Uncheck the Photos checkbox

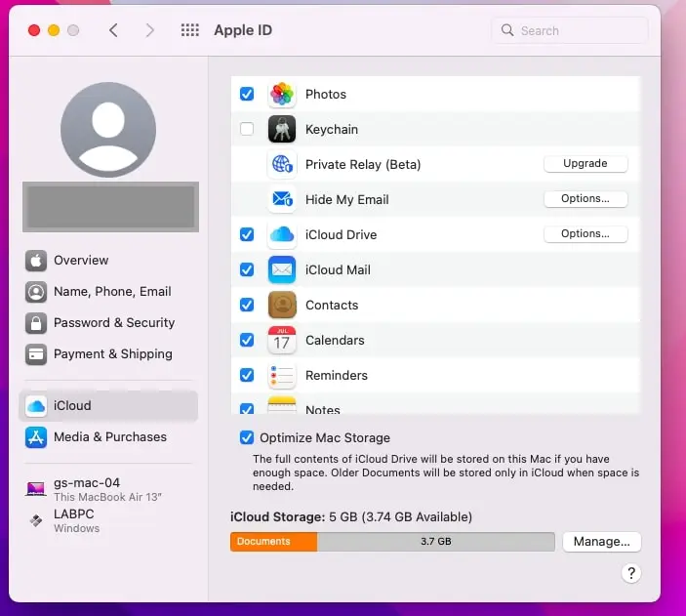(x=247, y=94)
